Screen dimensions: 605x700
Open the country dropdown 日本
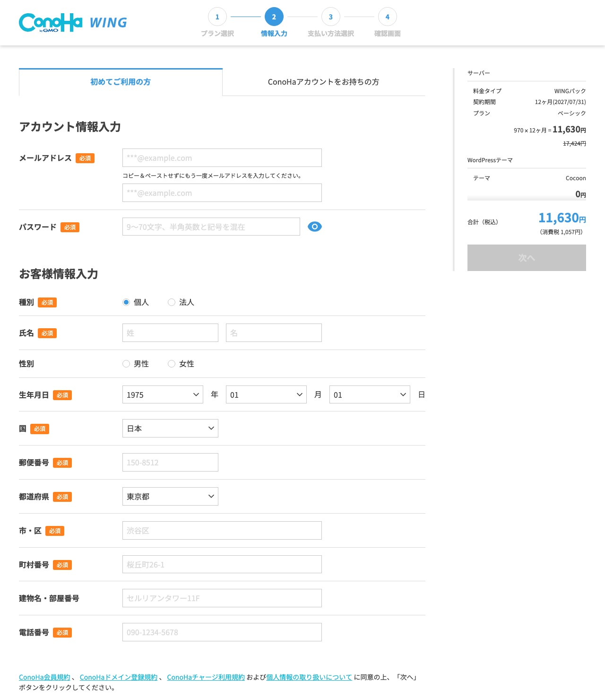(x=170, y=428)
